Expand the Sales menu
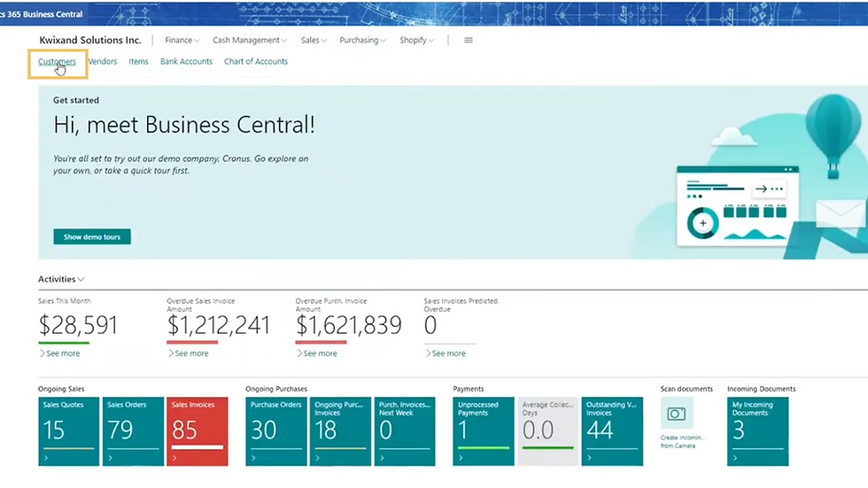 pos(314,41)
